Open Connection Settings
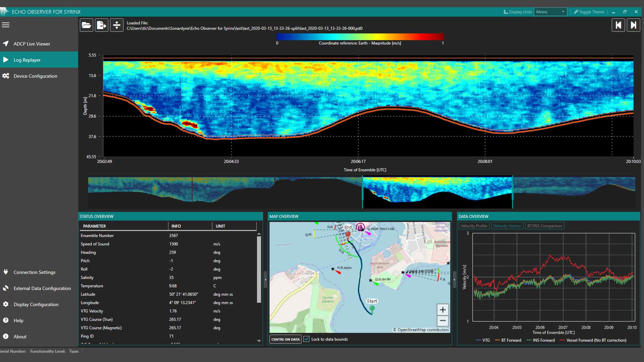644x362 pixels. click(39, 272)
